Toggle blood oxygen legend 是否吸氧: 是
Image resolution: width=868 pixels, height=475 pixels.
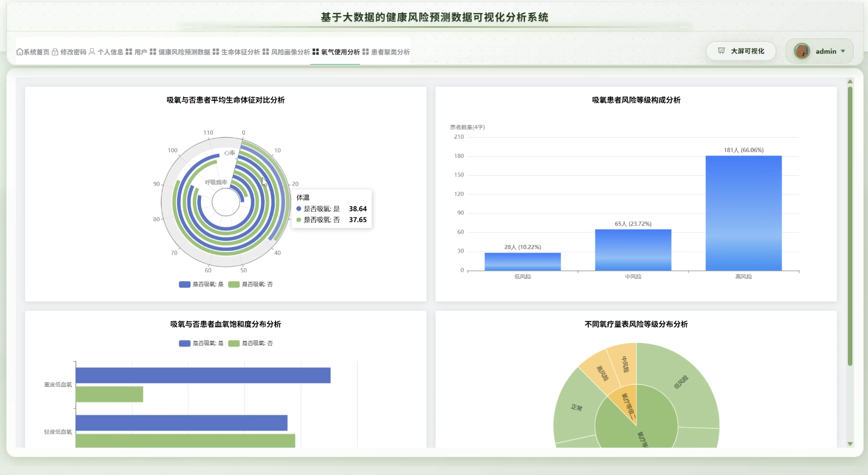pyautogui.click(x=201, y=343)
